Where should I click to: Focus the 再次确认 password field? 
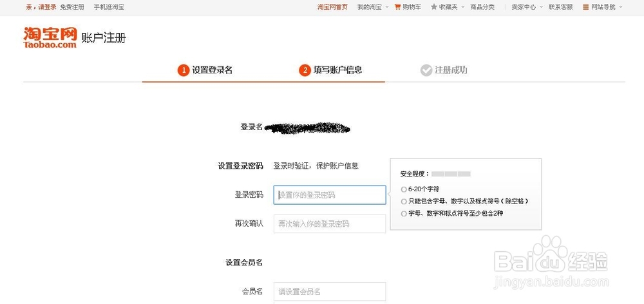point(330,224)
